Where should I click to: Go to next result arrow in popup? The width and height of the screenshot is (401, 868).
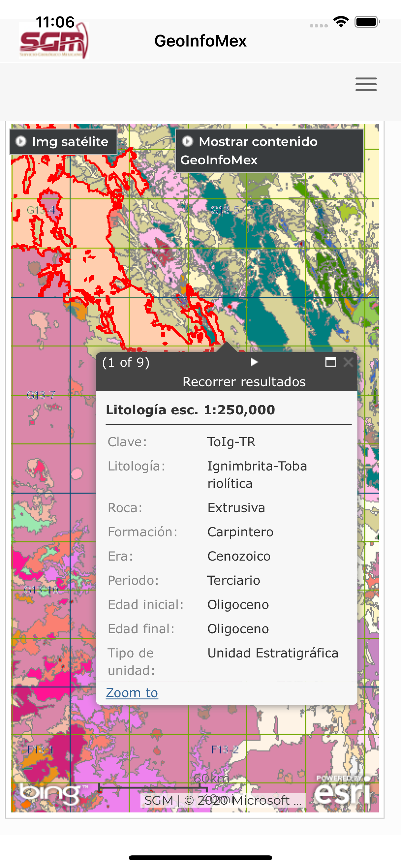click(254, 362)
